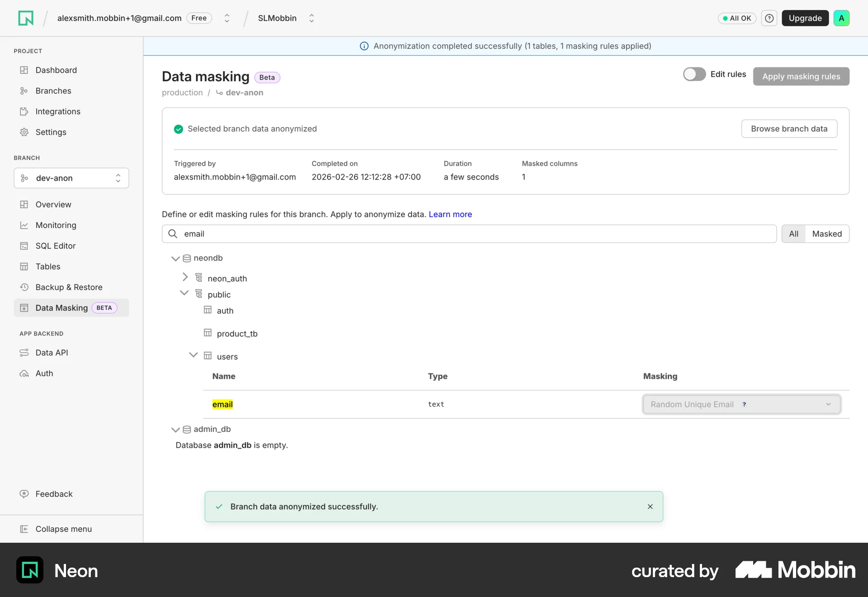This screenshot has width=868, height=597.
Task: Click the email search input field
Action: [x=469, y=234]
